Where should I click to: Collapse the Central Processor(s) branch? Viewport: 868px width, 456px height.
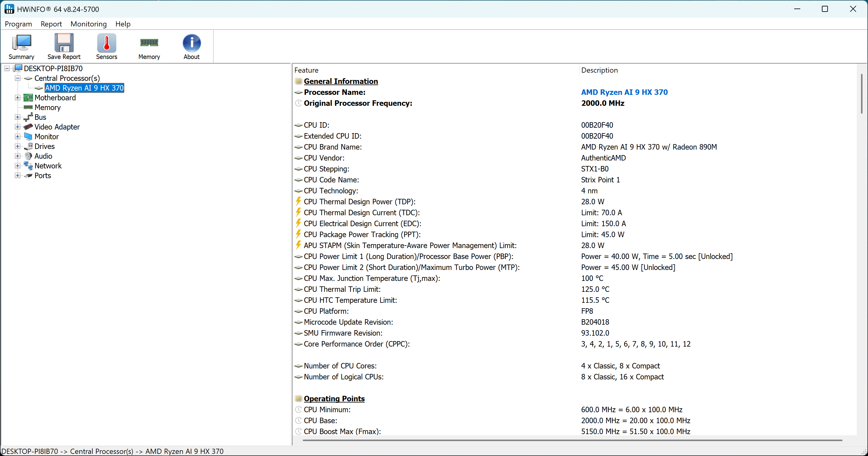pos(17,78)
